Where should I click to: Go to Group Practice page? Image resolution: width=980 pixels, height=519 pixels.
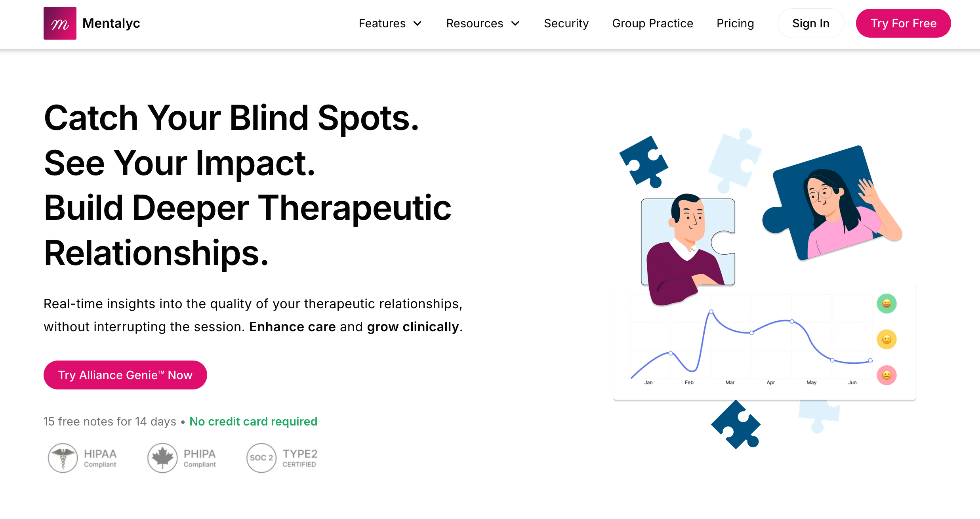[x=652, y=23]
